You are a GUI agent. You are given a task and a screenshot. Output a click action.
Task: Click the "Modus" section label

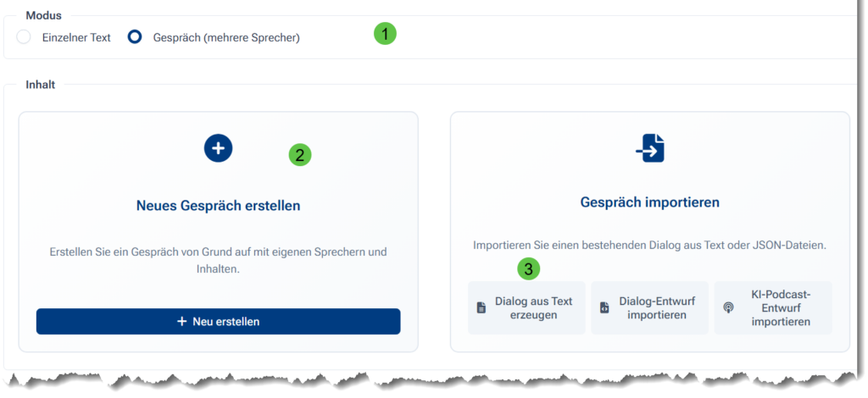pyautogui.click(x=43, y=15)
